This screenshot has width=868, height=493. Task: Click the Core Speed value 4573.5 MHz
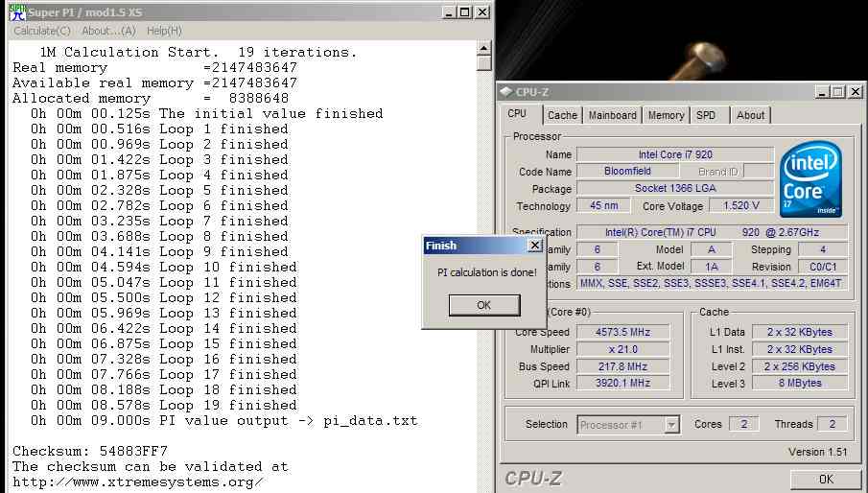[x=622, y=332]
